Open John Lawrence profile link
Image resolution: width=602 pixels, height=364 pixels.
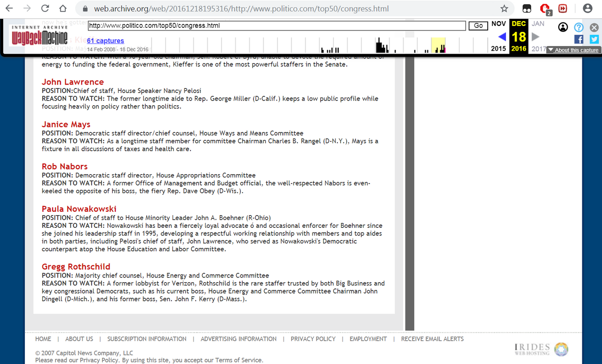73,82
